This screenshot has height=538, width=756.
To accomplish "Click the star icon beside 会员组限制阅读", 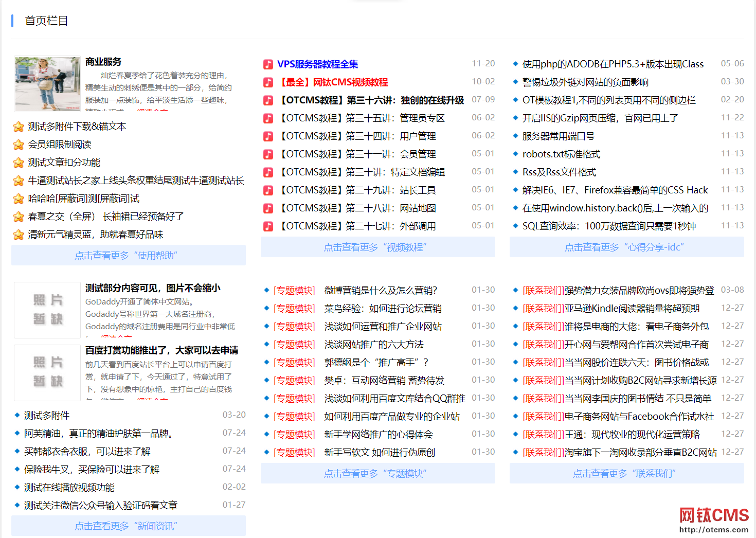I will tap(19, 145).
